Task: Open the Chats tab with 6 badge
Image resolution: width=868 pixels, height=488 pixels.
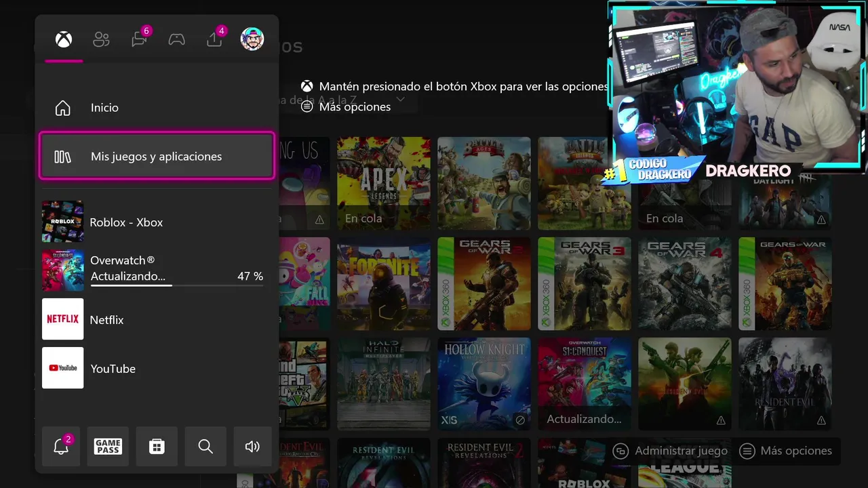Action: coord(139,39)
